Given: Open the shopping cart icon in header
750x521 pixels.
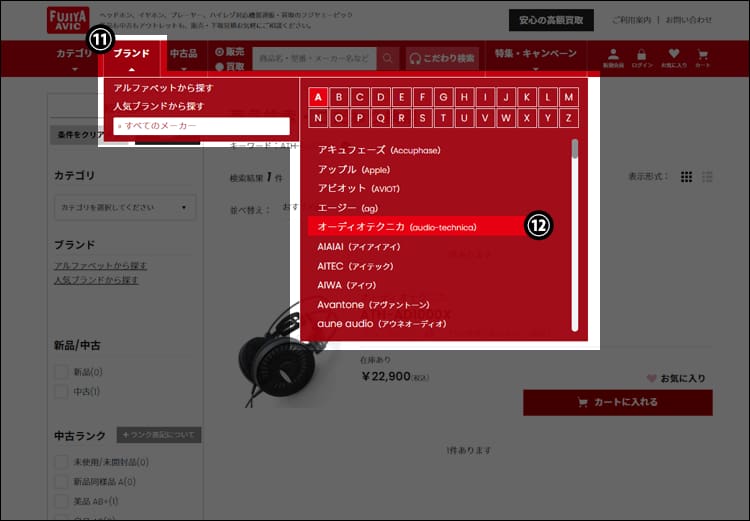Looking at the screenshot, I should (703, 58).
